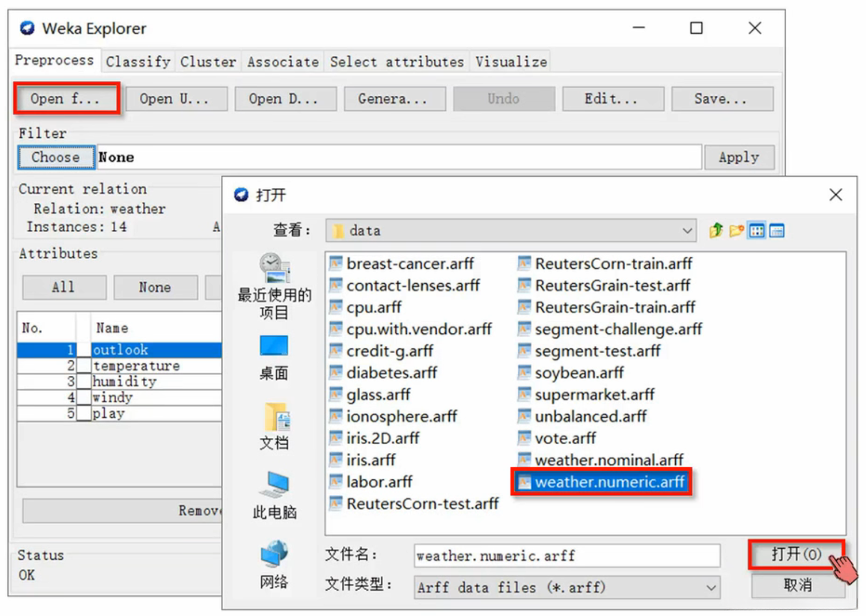Click the Open f... button
Image resolution: width=866 pixels, height=616 pixels.
pos(66,99)
